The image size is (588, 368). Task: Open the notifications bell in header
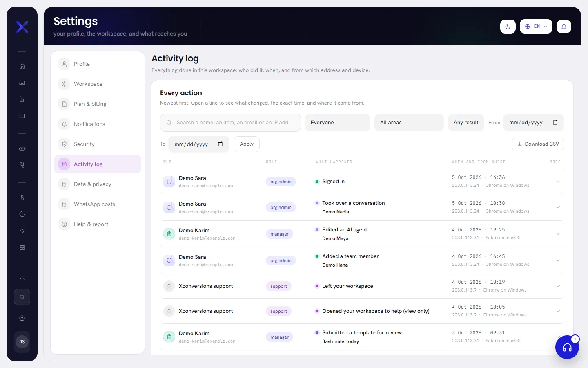pos(564,27)
